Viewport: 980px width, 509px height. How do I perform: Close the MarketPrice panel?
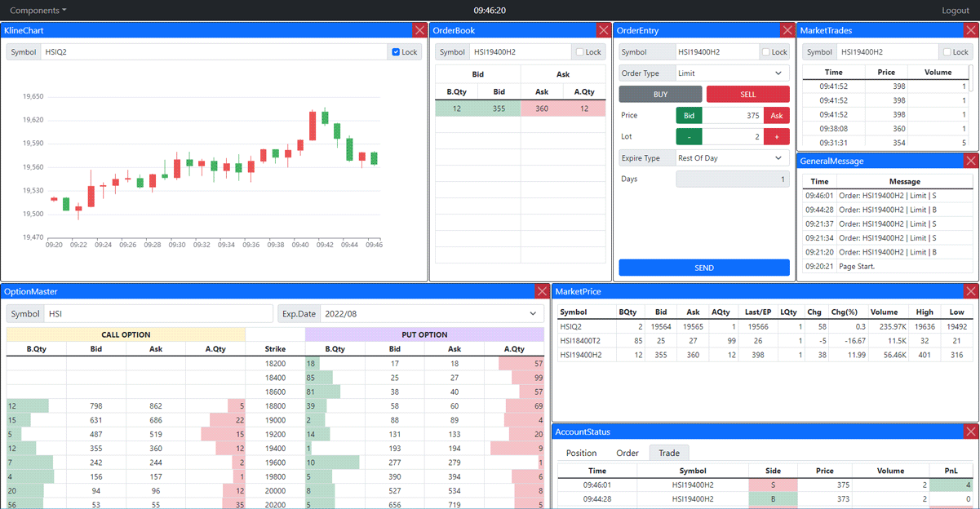(x=970, y=291)
